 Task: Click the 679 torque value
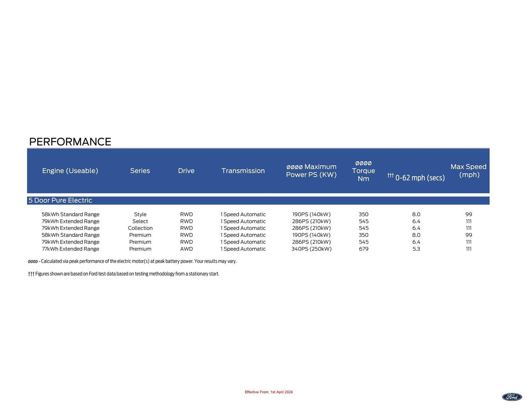click(363, 249)
